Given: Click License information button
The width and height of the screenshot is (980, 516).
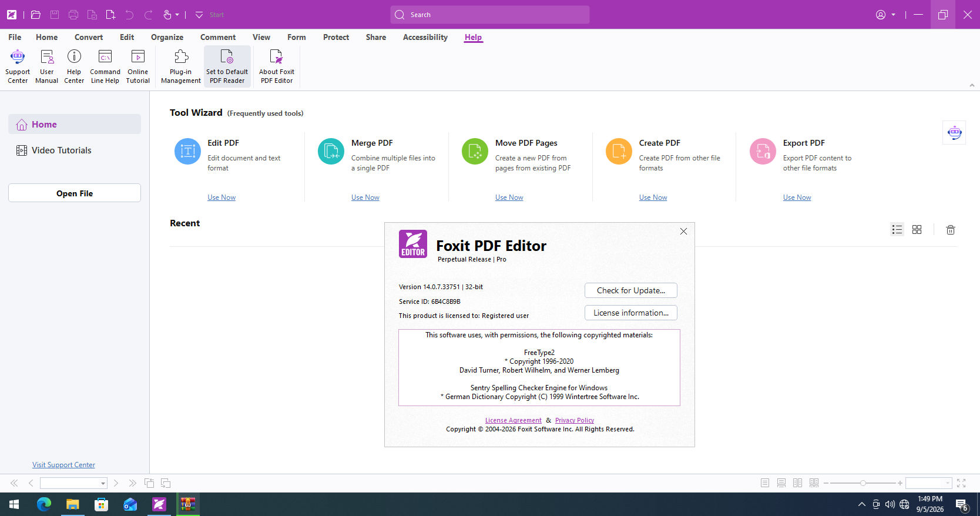Looking at the screenshot, I should point(631,313).
